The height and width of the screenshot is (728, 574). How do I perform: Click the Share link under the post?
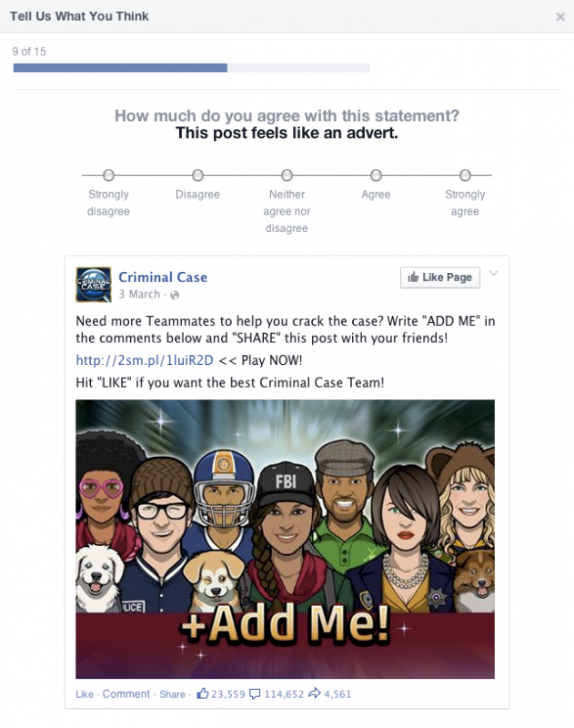click(172, 694)
